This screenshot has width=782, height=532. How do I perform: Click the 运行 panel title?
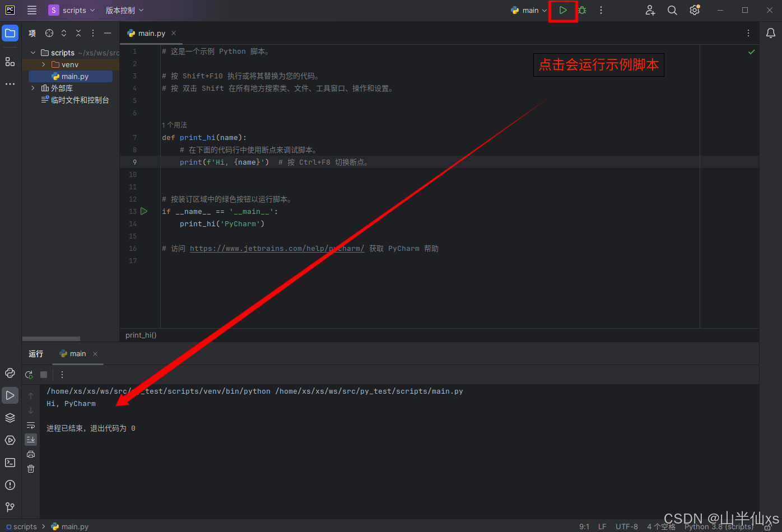pyautogui.click(x=36, y=353)
